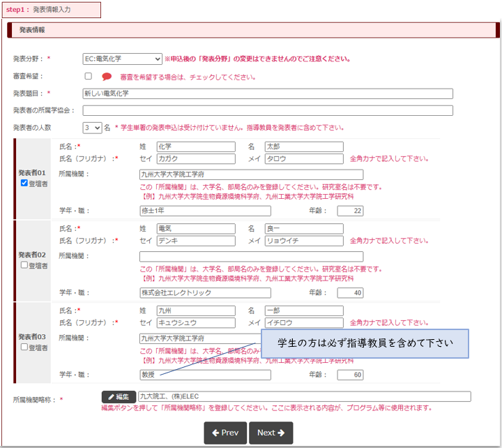Click the empty 発表者02 所属機関 field
This screenshot has width=502, height=448.
251,256
